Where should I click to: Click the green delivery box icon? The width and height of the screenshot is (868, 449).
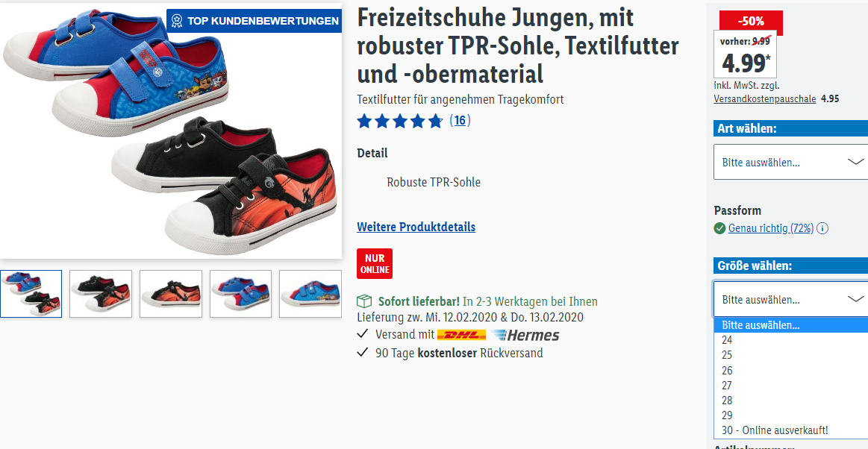[x=364, y=302]
